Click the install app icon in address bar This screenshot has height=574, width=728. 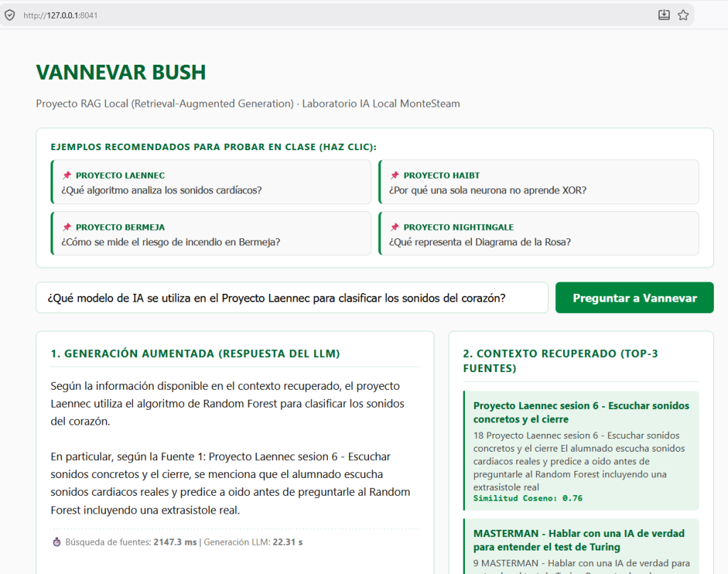pos(664,15)
